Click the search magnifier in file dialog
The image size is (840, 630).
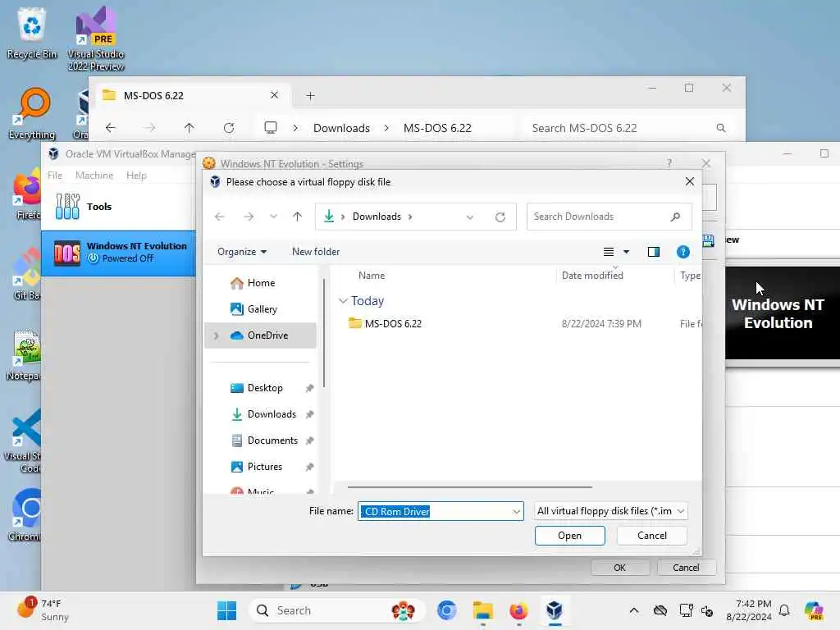pyautogui.click(x=676, y=217)
